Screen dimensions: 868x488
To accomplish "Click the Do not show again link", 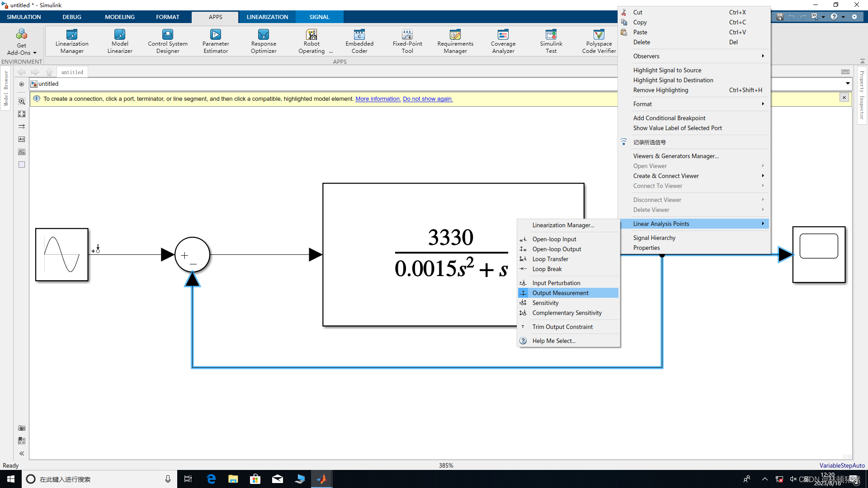I will coord(427,99).
